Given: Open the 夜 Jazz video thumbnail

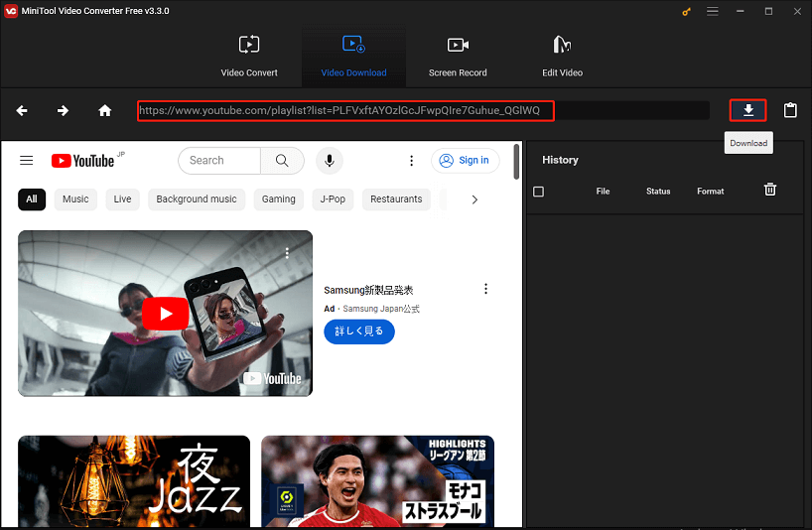Looking at the screenshot, I should (134, 481).
